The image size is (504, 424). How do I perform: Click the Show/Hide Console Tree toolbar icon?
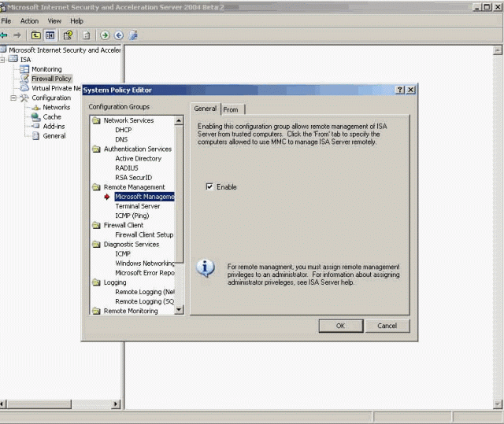click(x=50, y=35)
